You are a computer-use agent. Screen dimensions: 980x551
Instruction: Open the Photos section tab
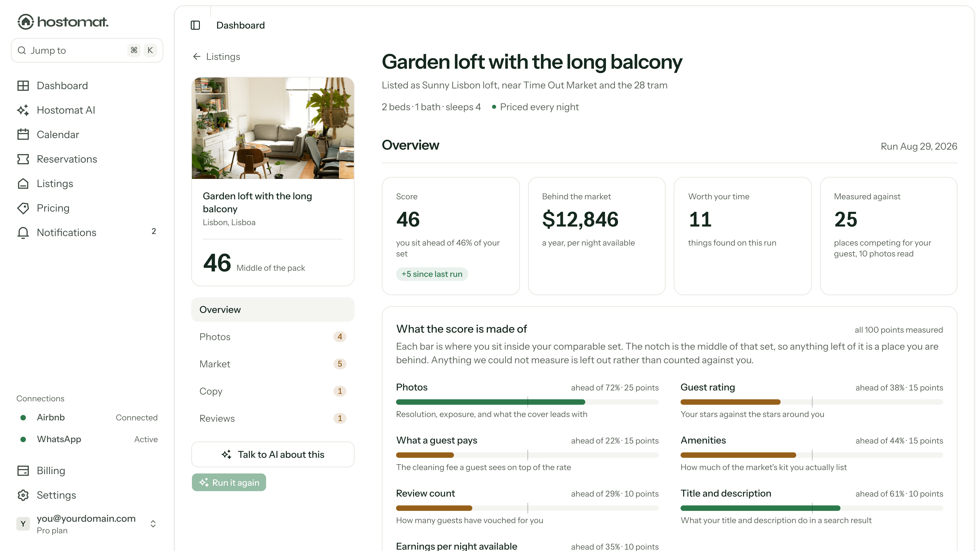click(x=273, y=336)
